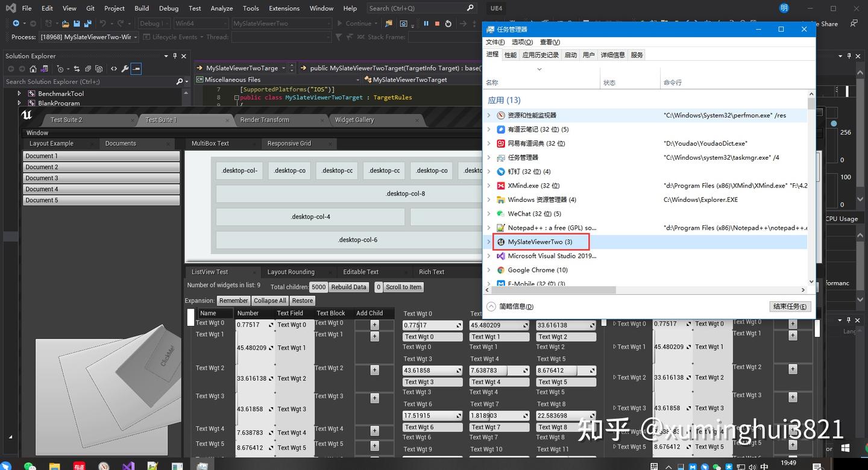Image resolution: width=868 pixels, height=470 pixels.
Task: Click the WeChat icon in Windows taskbar
Action: [x=30, y=465]
